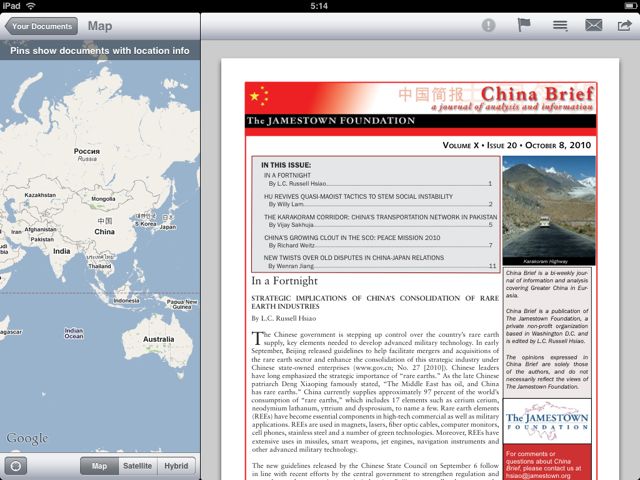Tap Россия label on the map
This screenshot has height=480, width=640.
[87, 151]
